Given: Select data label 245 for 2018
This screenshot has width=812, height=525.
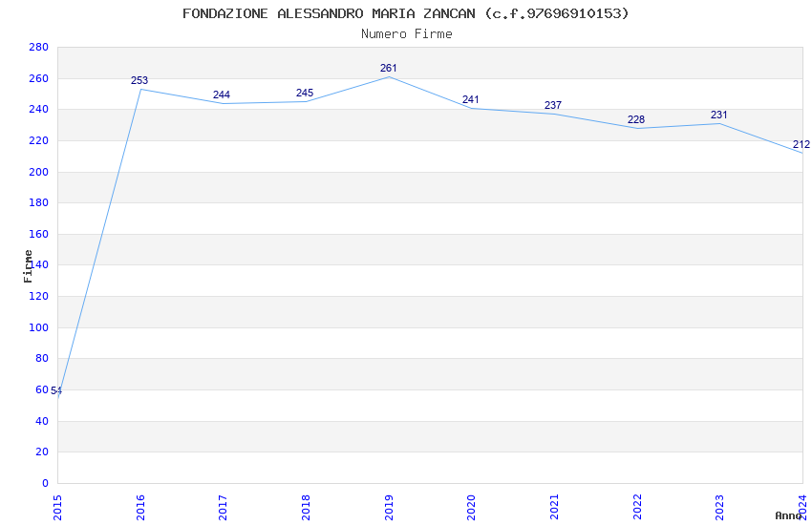Looking at the screenshot, I should coord(305,93).
